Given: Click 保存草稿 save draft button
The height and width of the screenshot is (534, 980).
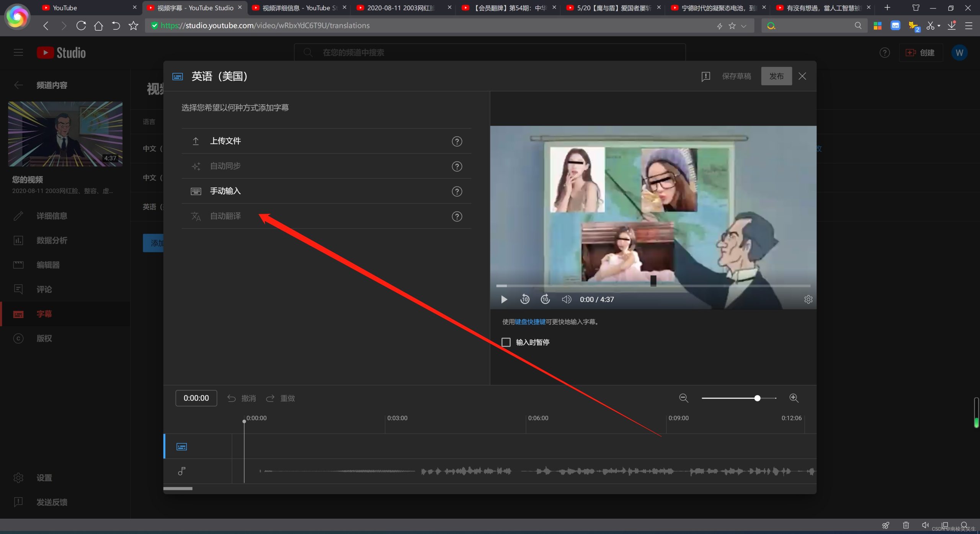Looking at the screenshot, I should tap(736, 76).
